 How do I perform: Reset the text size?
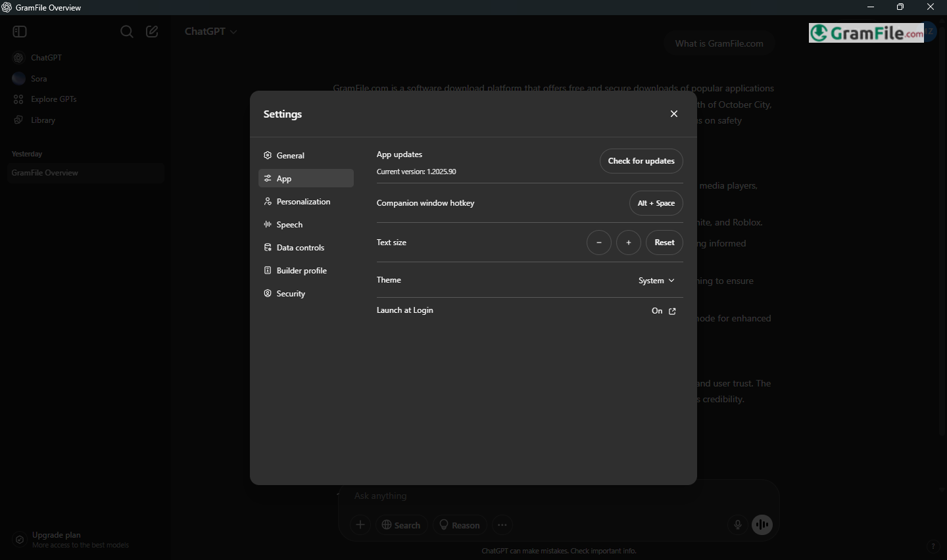coord(664,243)
